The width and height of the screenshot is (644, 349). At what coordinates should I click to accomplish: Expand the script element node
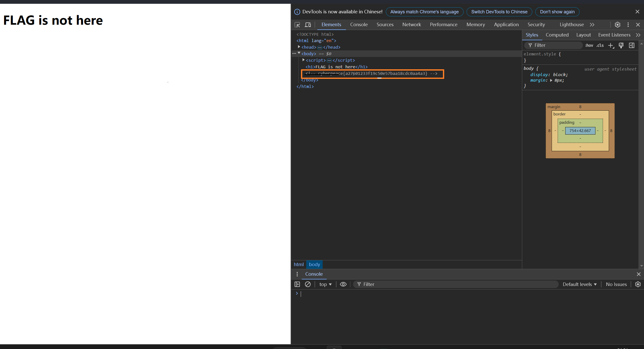304,60
